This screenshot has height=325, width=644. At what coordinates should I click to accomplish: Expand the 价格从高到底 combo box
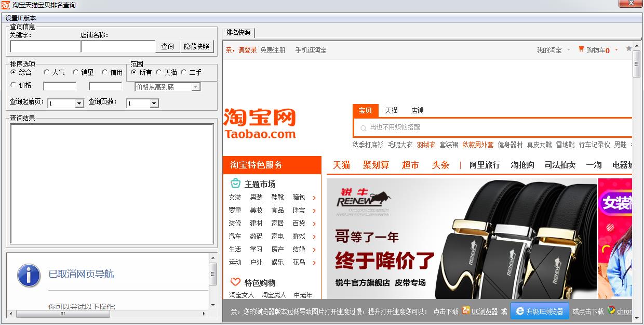(196, 87)
